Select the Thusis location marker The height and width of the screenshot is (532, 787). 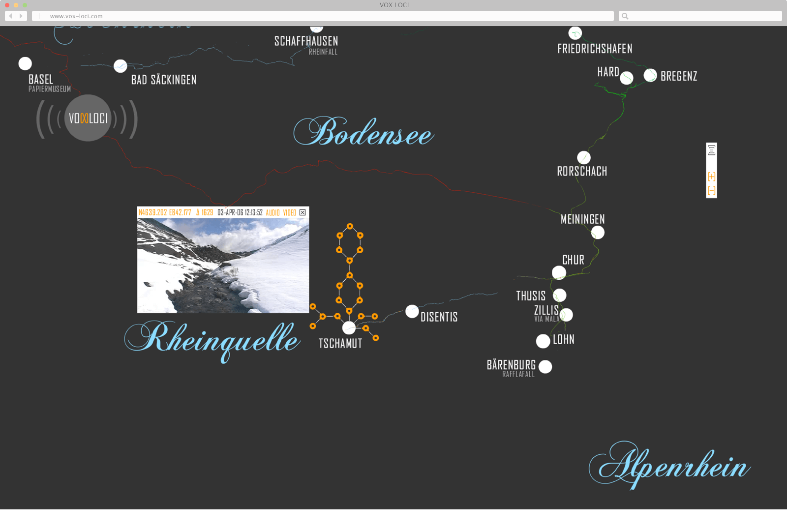pos(560,295)
